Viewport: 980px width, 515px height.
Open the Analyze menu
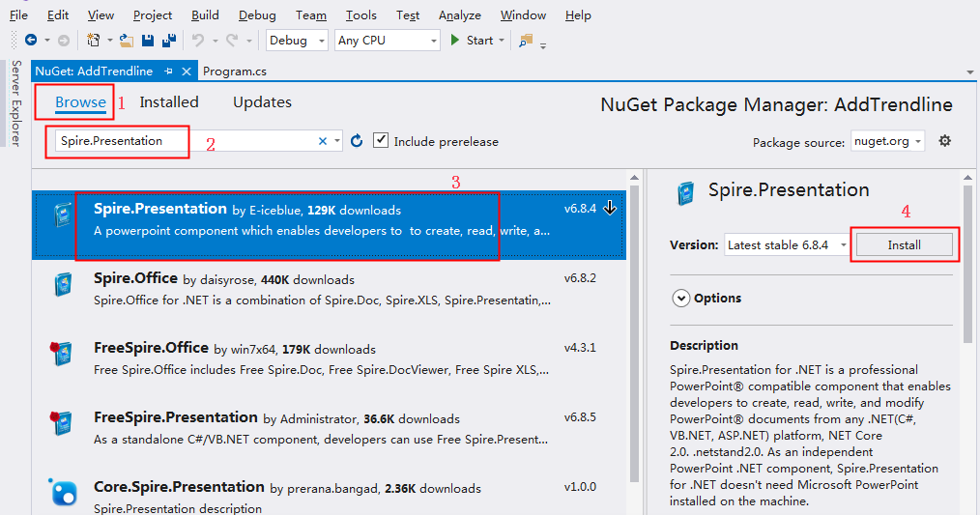460,15
